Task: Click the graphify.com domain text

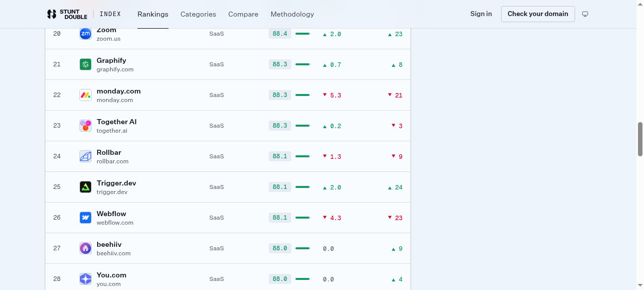Action: (x=115, y=69)
